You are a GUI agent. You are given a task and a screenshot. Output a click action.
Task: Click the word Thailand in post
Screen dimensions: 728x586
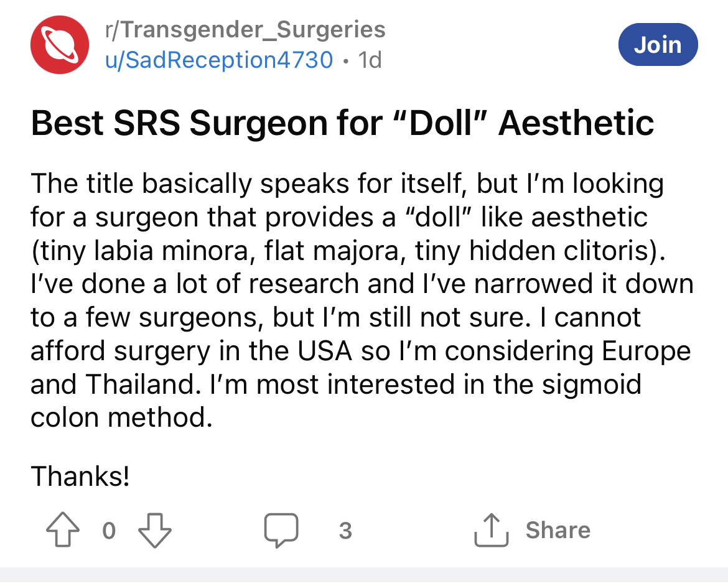pyautogui.click(x=140, y=384)
